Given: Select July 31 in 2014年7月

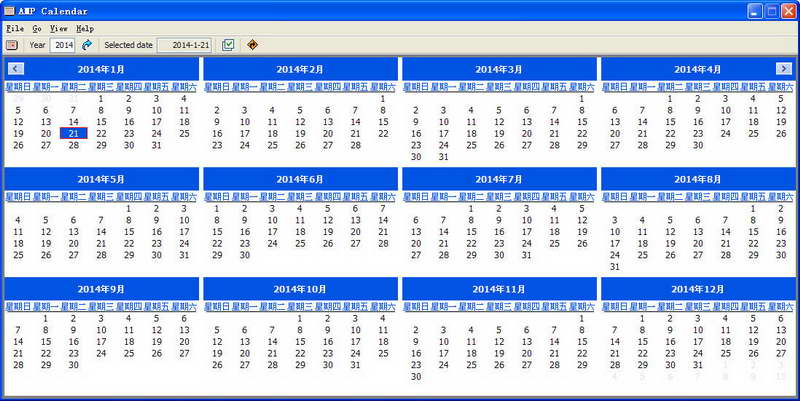Looking at the screenshot, I should [527, 255].
